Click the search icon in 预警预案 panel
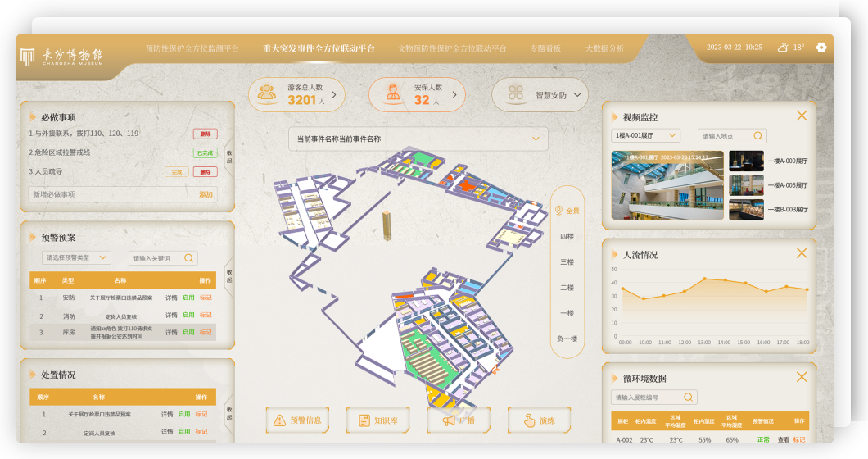The height and width of the screenshot is (459, 868). [188, 258]
